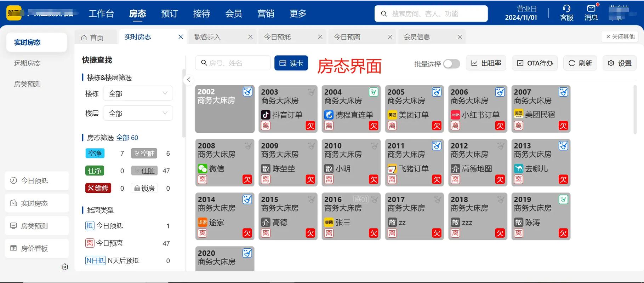The image size is (644, 283).
Task: Open the 客服 headset icon
Action: click(x=566, y=8)
